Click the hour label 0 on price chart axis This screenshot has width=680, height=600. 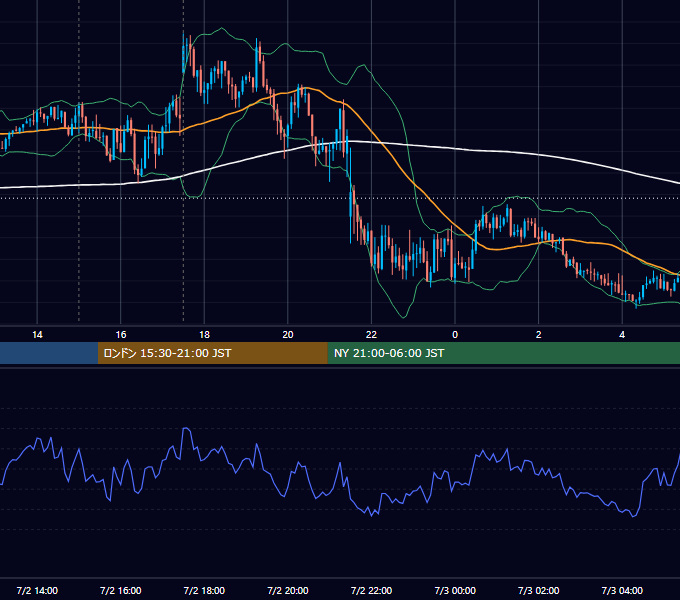(x=455, y=335)
